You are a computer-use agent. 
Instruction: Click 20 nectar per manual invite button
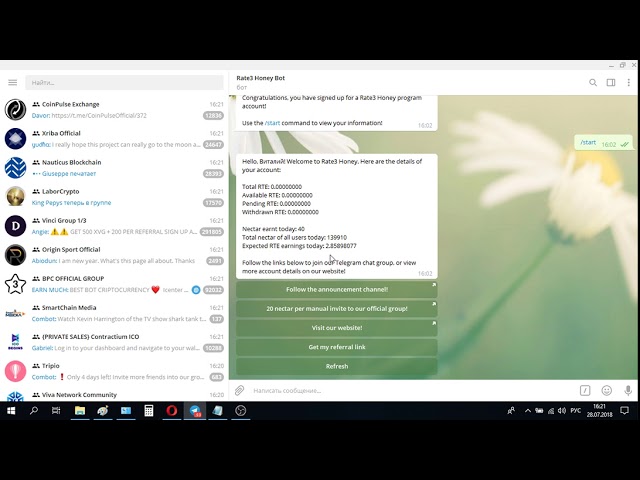[337, 309]
